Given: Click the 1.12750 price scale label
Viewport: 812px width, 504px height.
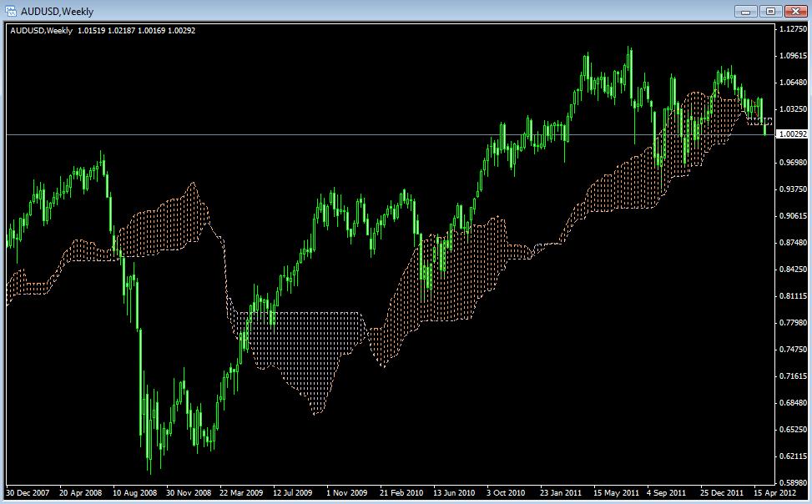Looking at the screenshot, I should coord(793,29).
